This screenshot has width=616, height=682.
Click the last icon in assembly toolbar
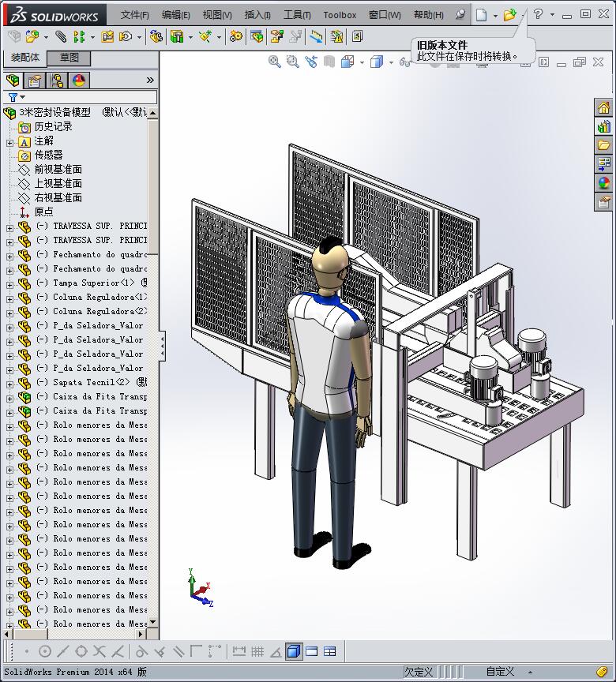click(x=357, y=36)
